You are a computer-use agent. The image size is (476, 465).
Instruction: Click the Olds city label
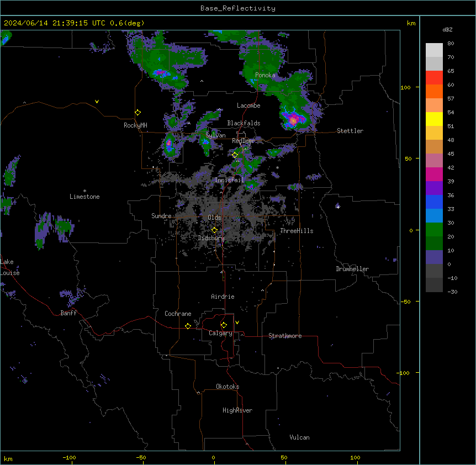pos(214,218)
